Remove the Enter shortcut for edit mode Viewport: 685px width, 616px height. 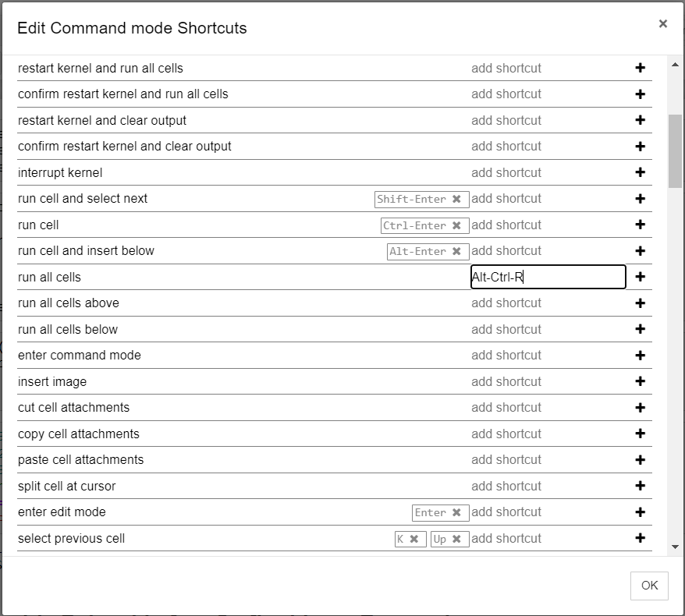456,512
